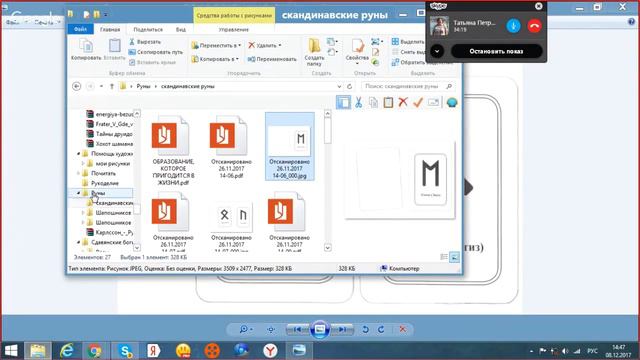Open Skype from the taskbar

tap(124, 350)
